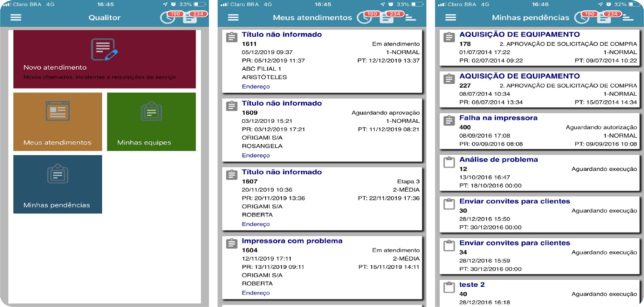Open AQUISIÇÃO DE EQUIPAMENTO title for item 227

[519, 76]
